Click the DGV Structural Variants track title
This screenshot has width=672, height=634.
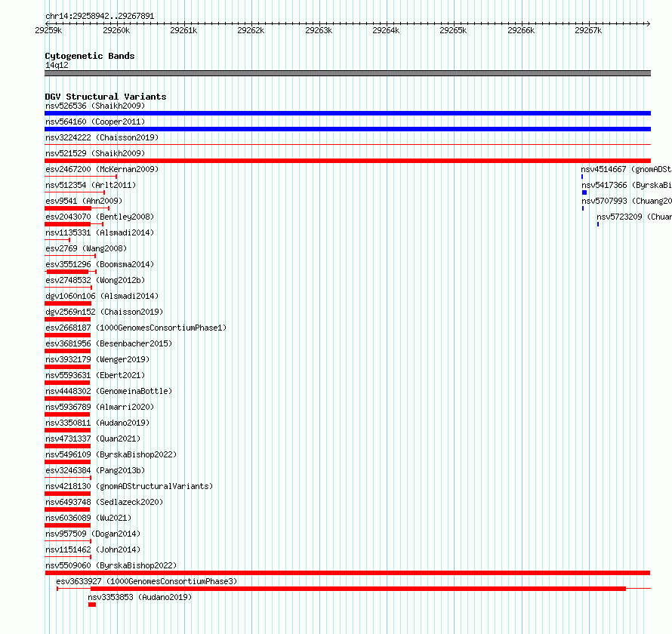[x=106, y=97]
